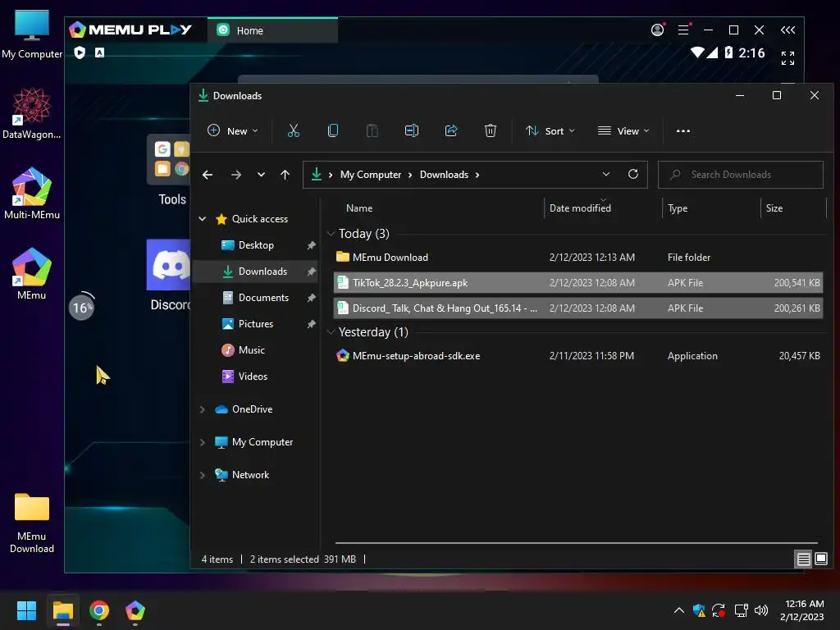Collapse the Quick access tree node
The height and width of the screenshot is (630, 840).
[203, 218]
